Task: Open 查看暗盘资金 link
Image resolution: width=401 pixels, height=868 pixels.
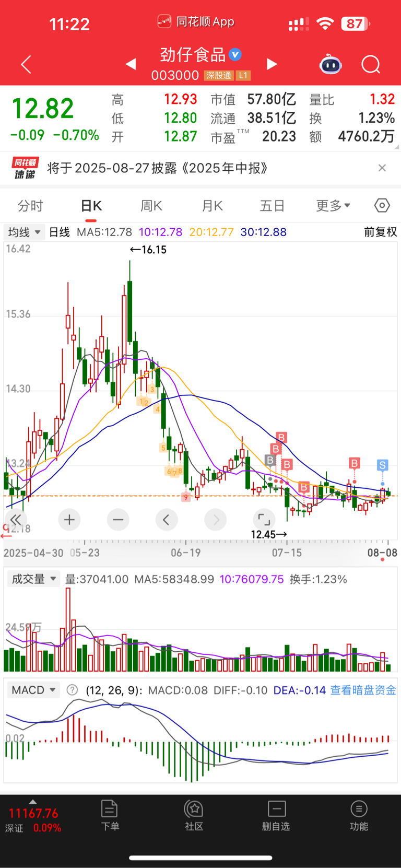Action: [363, 690]
